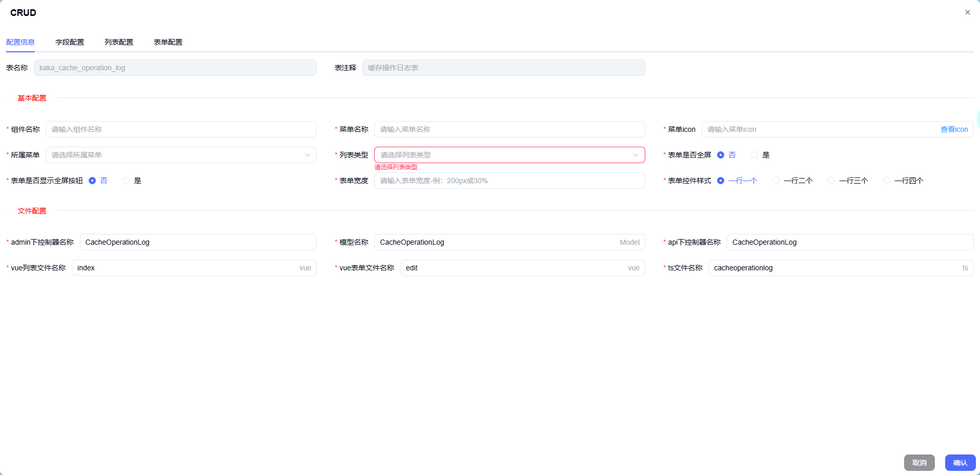Image resolution: width=980 pixels, height=475 pixels.
Task: Switch to the 字段配置 tab
Action: click(x=69, y=42)
